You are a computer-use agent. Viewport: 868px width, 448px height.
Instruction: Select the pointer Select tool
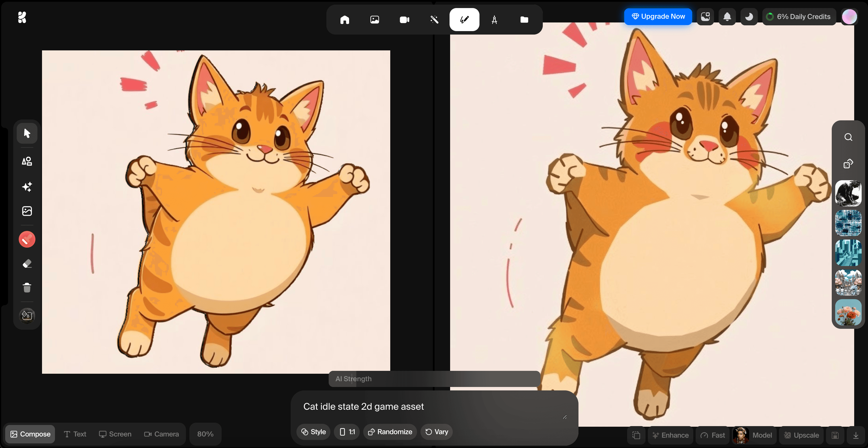pyautogui.click(x=27, y=134)
